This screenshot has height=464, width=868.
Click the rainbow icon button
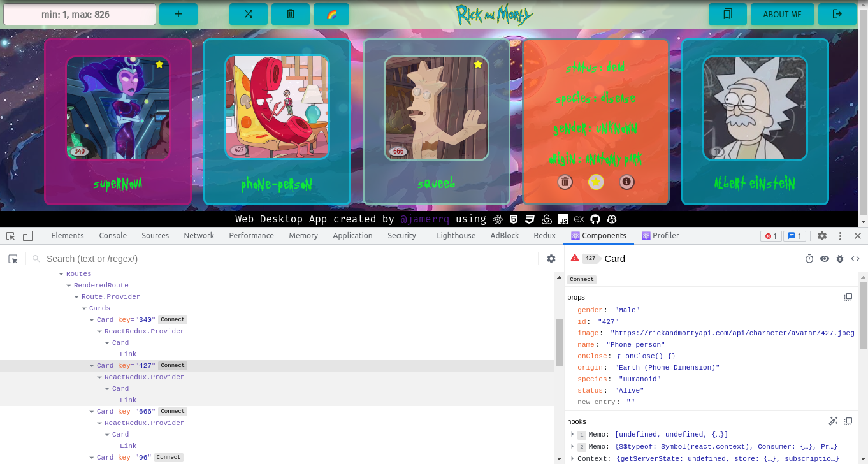(x=331, y=14)
